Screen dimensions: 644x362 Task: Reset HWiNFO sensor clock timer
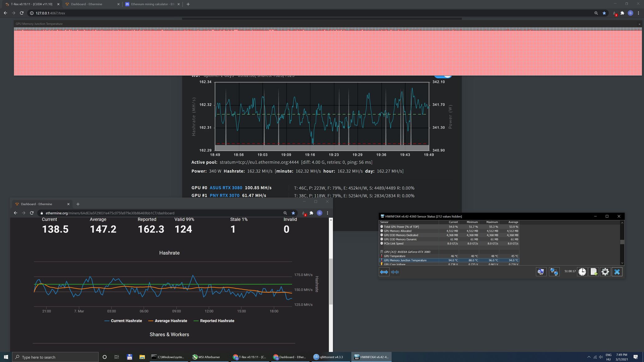click(x=582, y=272)
